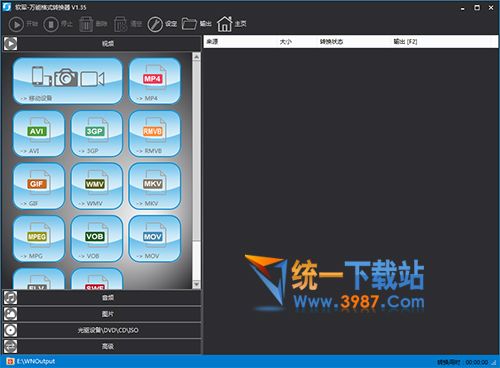Expand the DVD\CD\ISO disc section
This screenshot has width=500, height=368.
click(102, 330)
